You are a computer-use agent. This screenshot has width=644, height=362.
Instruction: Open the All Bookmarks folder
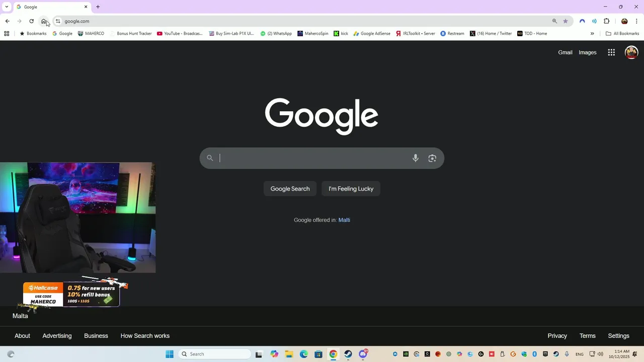point(622,34)
